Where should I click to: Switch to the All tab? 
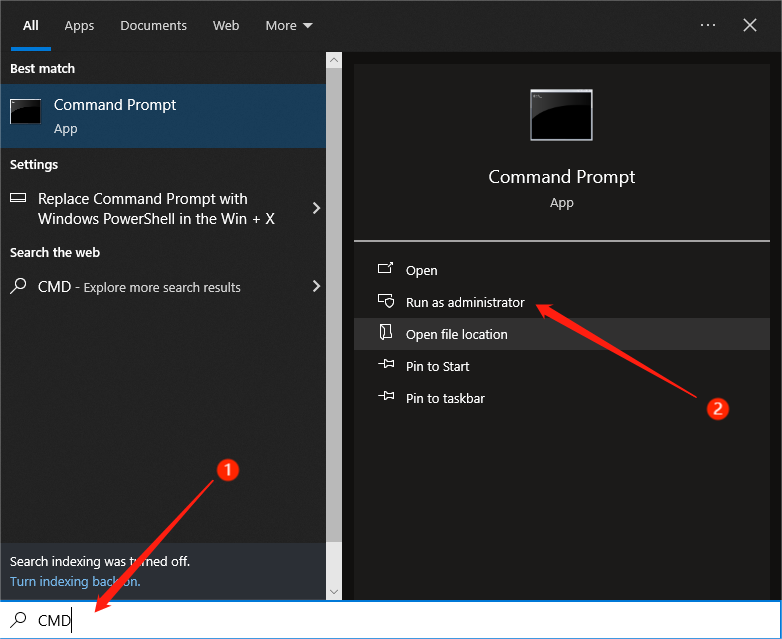tap(30, 25)
